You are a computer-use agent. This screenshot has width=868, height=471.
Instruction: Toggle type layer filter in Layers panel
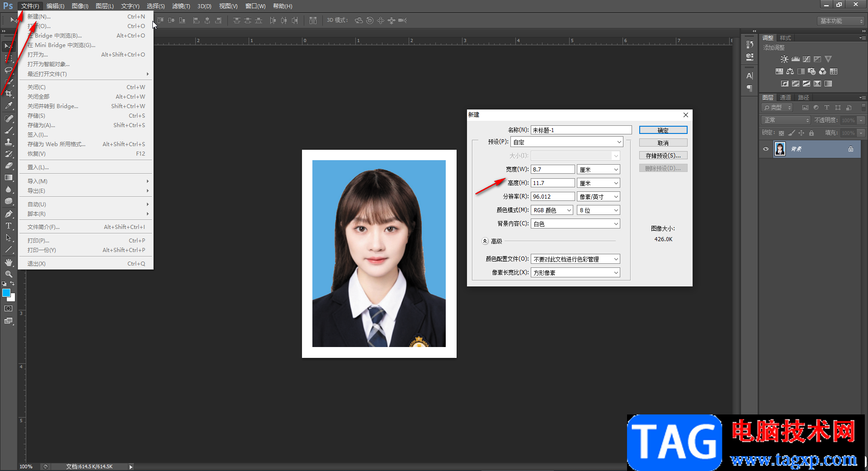[827, 108]
